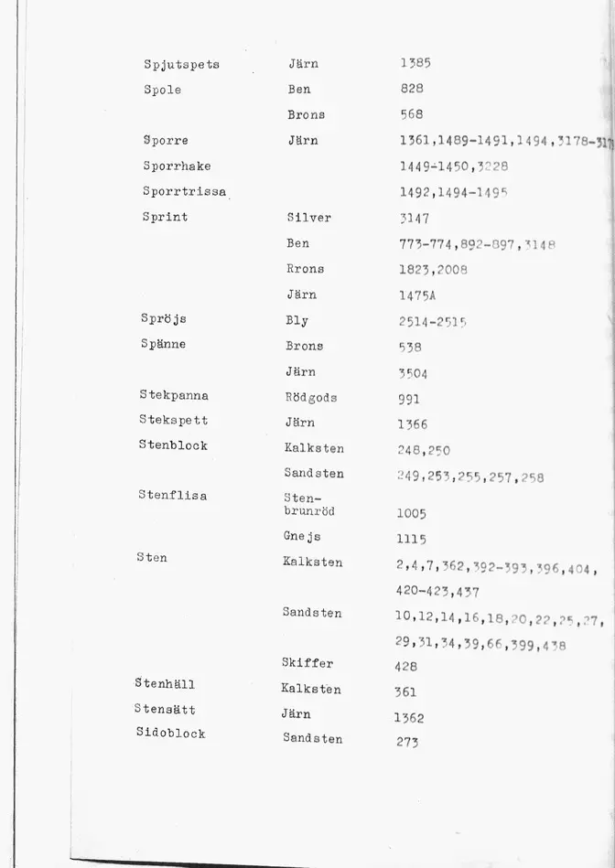The width and height of the screenshot is (615, 868).
Task: Click the Stenflisa entry
Action: click(x=172, y=495)
